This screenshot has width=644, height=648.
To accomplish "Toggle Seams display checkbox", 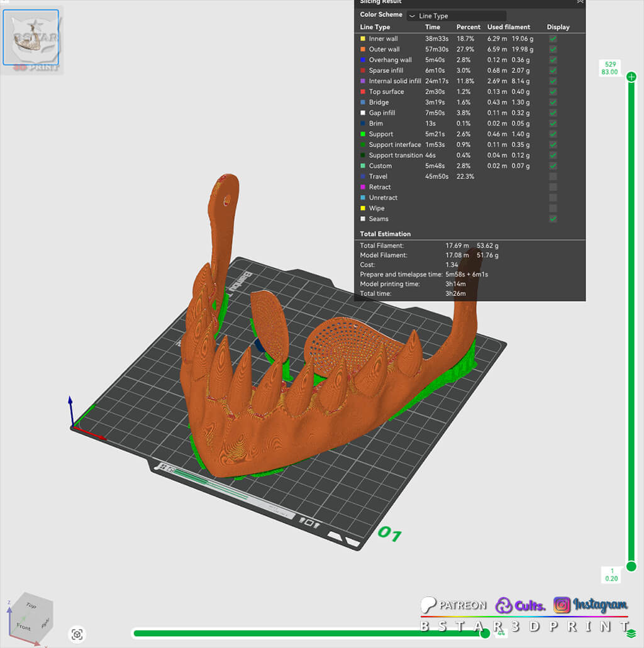I will click(x=553, y=219).
